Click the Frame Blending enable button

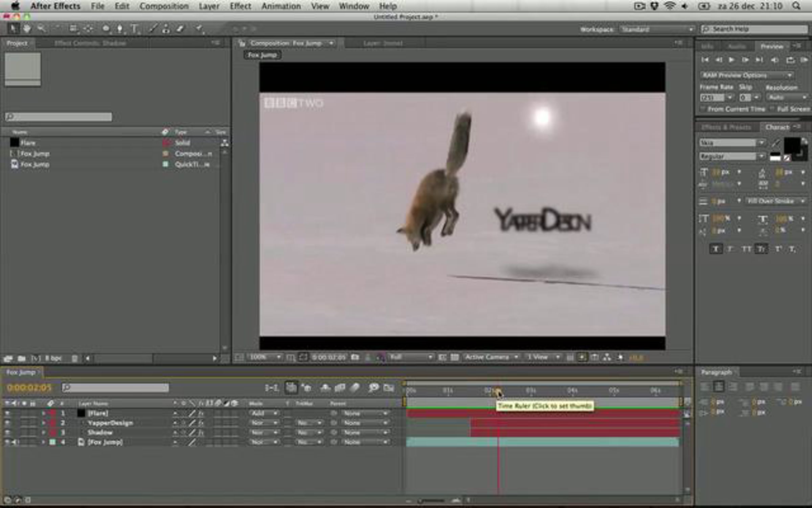click(340, 388)
